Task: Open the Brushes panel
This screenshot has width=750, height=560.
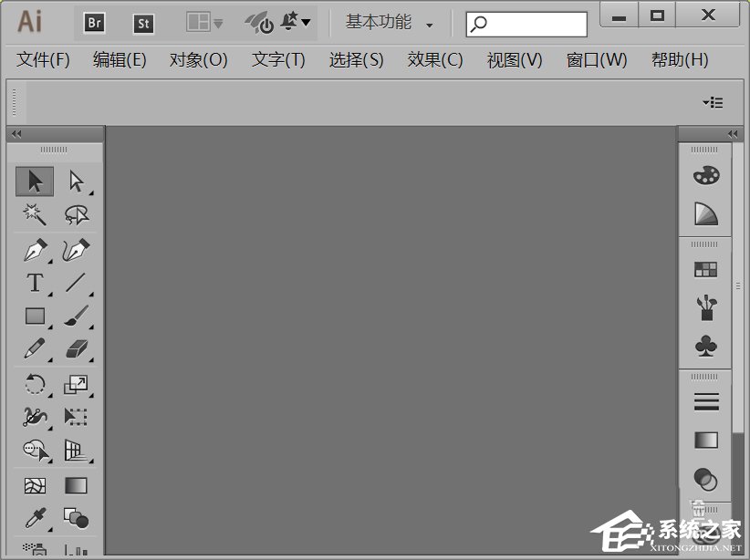Action: (705, 308)
